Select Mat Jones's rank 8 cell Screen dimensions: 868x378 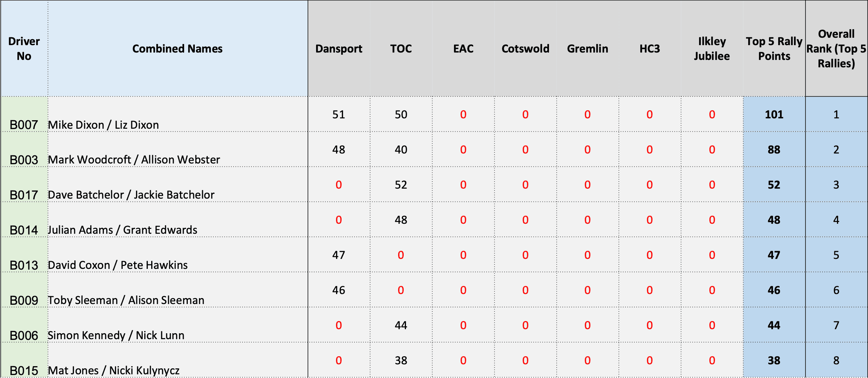click(836, 360)
